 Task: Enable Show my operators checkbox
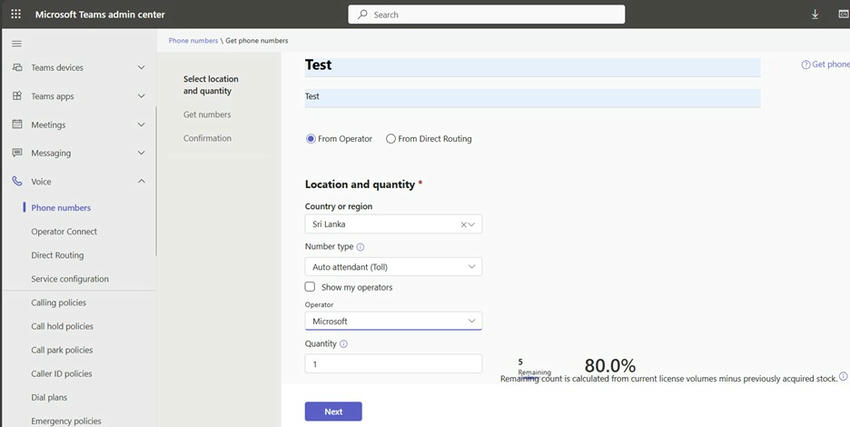310,287
